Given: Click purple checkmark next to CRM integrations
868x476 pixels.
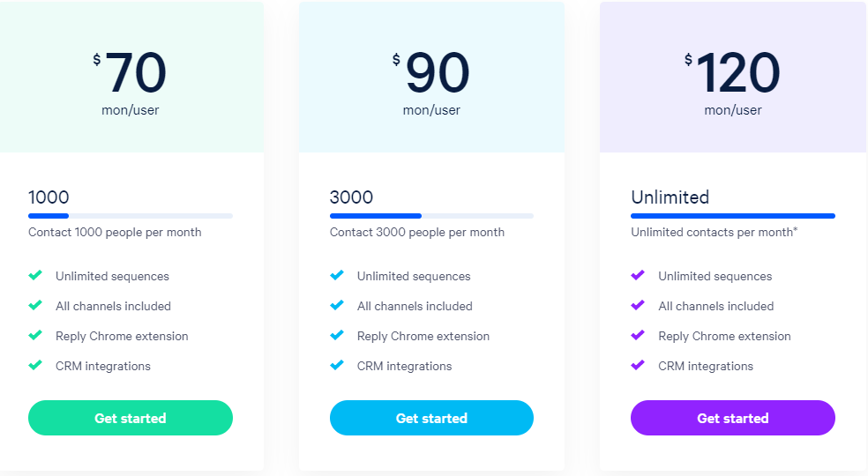Looking at the screenshot, I should pyautogui.click(x=638, y=365).
